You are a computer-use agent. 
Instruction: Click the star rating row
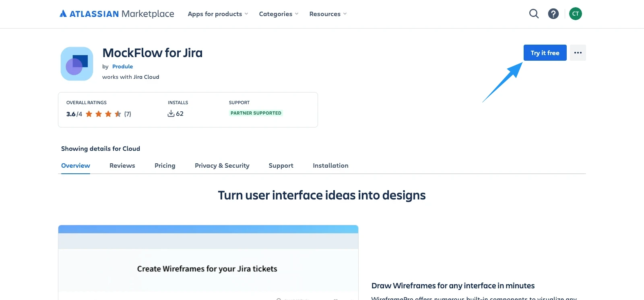[x=103, y=114]
